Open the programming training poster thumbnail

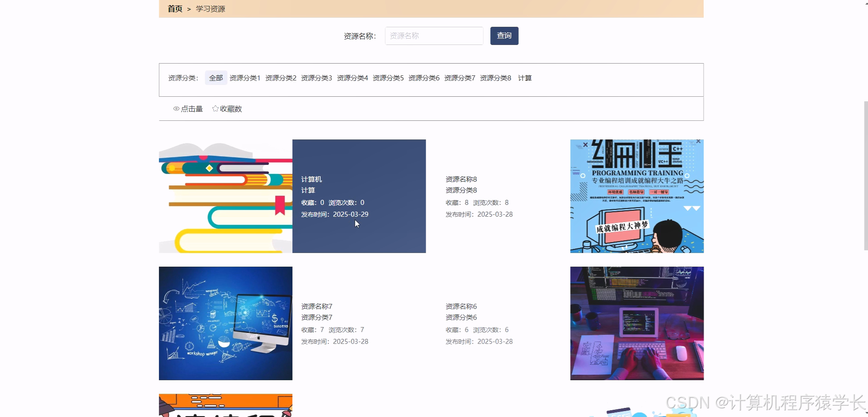coord(637,196)
